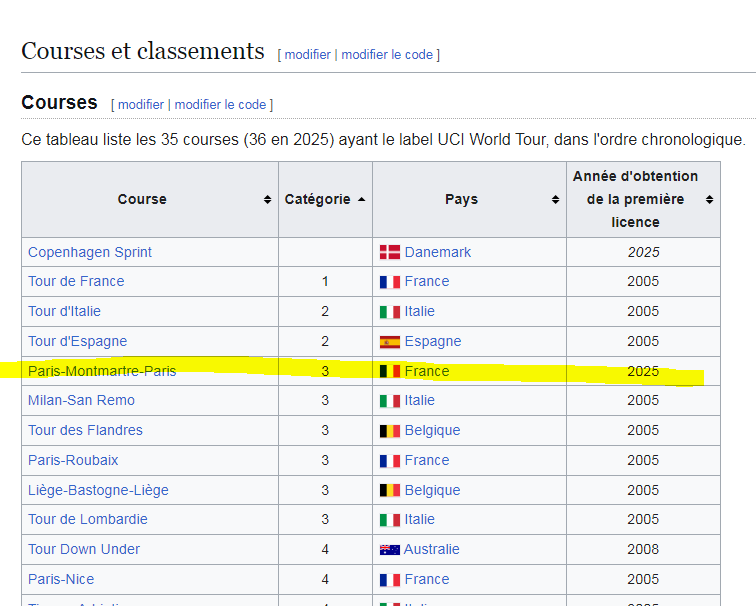The width and height of the screenshot is (756, 606).
Task: Click the 2008 year in Tour Down Under row
Action: click(x=643, y=549)
